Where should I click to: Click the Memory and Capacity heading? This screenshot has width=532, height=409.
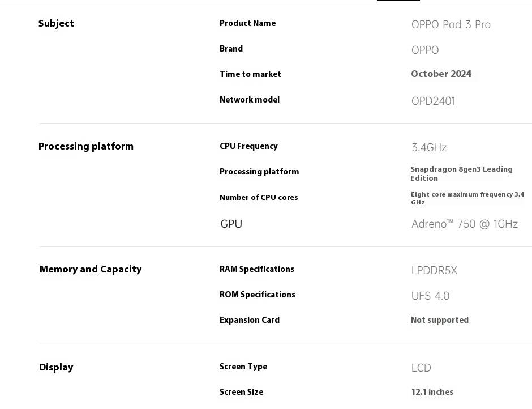coord(91,269)
